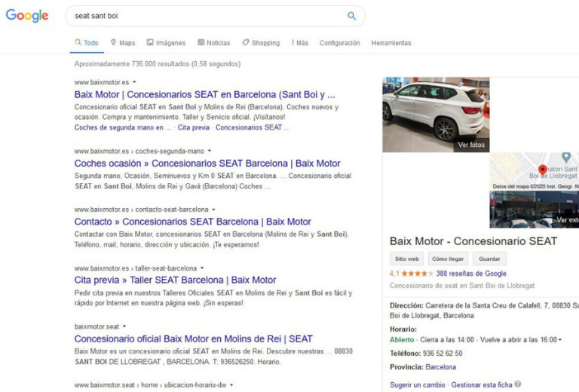Click 'Sugerir un cambio' link
This screenshot has width=579, height=392.
417,384
